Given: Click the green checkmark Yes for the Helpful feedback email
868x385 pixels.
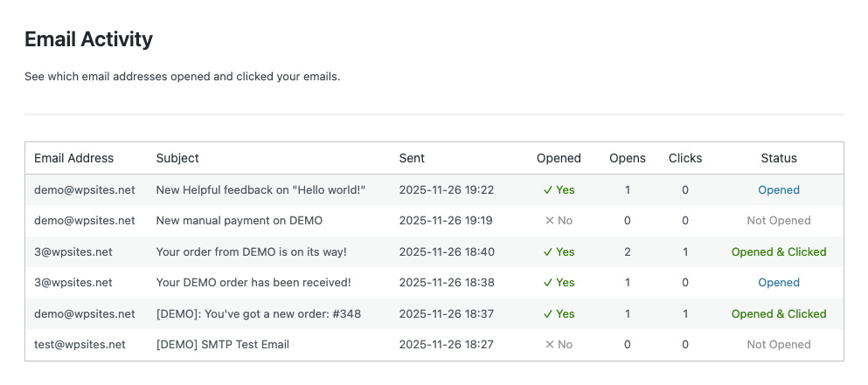Looking at the screenshot, I should coord(559,189).
